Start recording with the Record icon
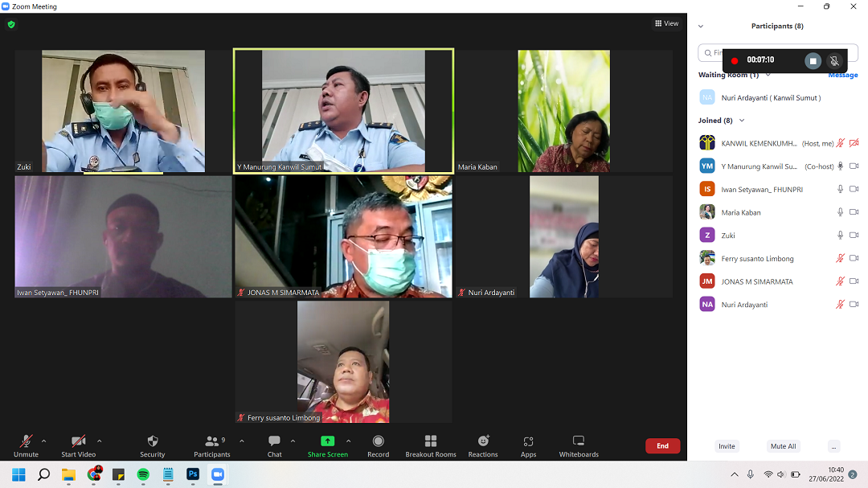This screenshot has width=868, height=488. click(378, 441)
